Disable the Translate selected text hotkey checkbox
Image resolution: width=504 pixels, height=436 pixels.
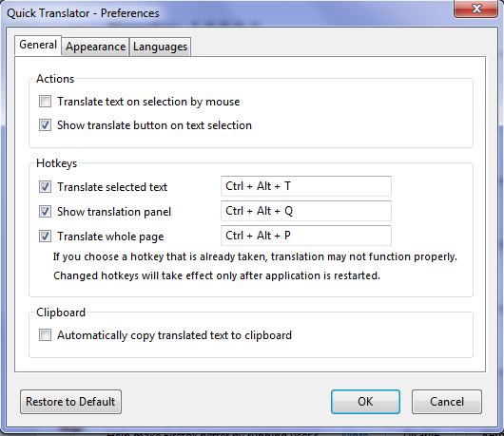45,187
